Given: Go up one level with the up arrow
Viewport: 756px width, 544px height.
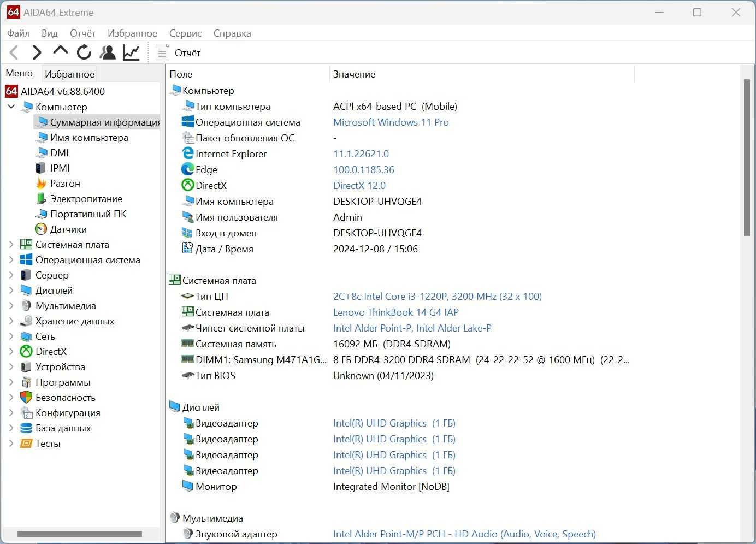Looking at the screenshot, I should 60,51.
